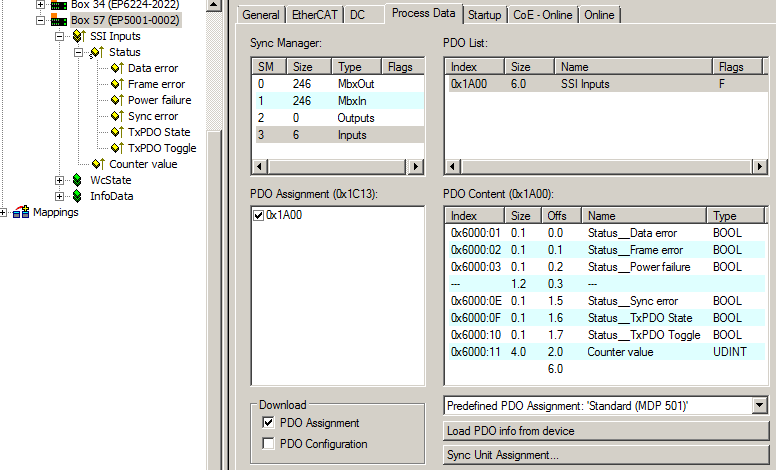
Task: Collapse the Status tree node
Action: pyautogui.click(x=78, y=52)
